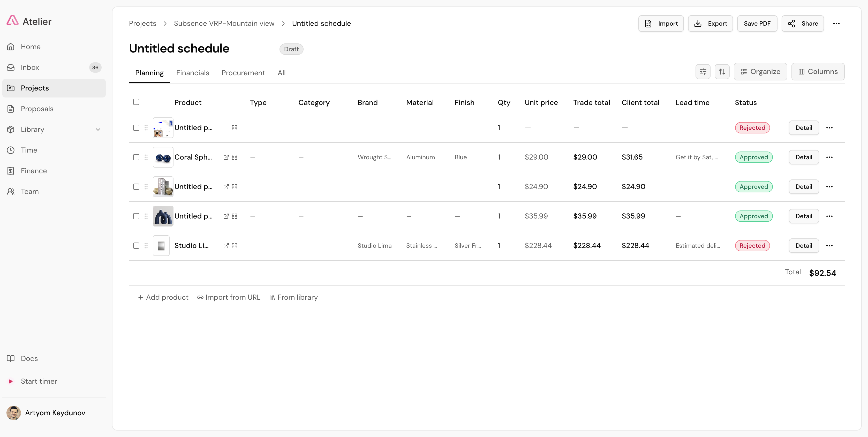Click the Save PDF button
Screen dimensions: 868x437
tap(757, 24)
